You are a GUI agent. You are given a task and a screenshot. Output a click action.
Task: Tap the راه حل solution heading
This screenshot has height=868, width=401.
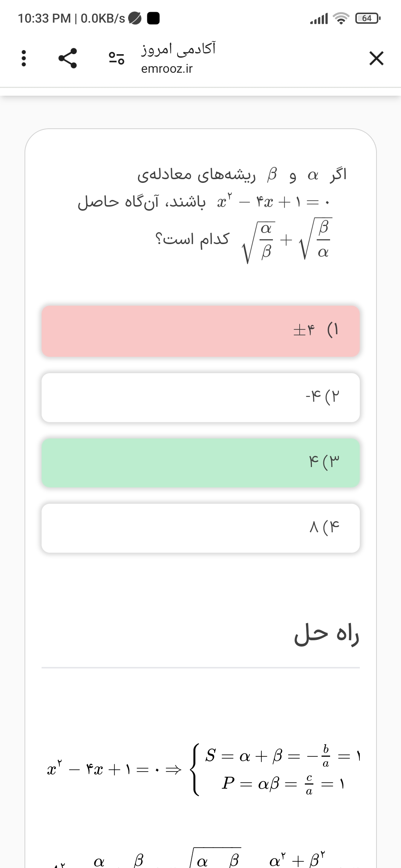click(x=326, y=634)
